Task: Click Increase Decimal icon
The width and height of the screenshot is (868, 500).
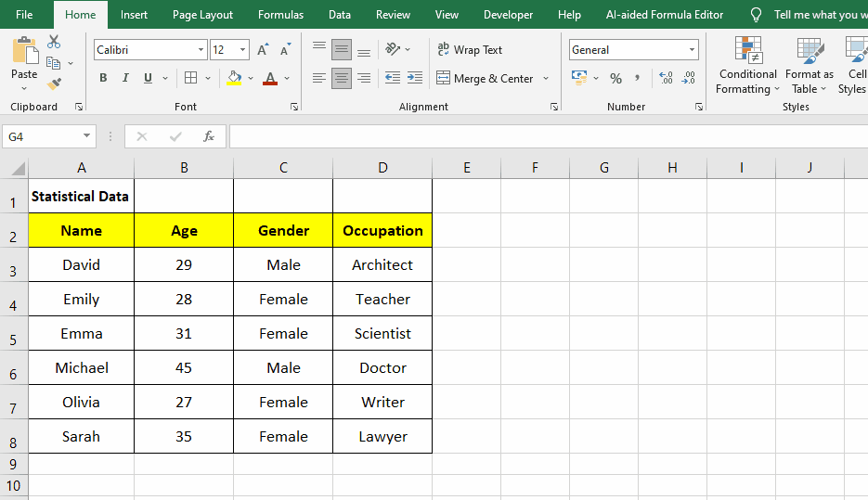Action: [666, 78]
